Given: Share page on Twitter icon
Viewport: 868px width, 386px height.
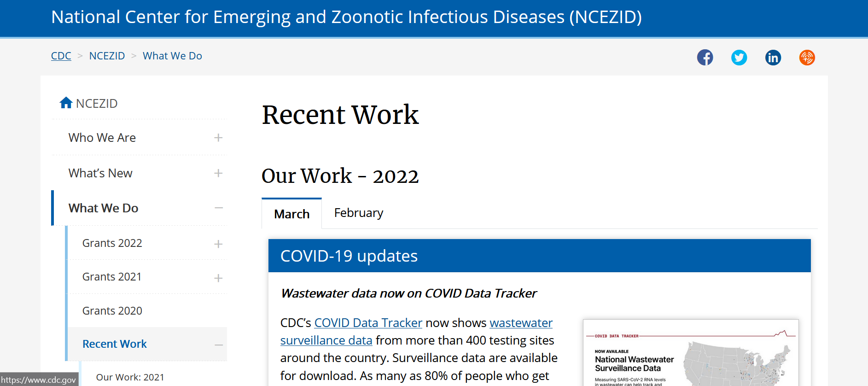Looking at the screenshot, I should click(739, 58).
